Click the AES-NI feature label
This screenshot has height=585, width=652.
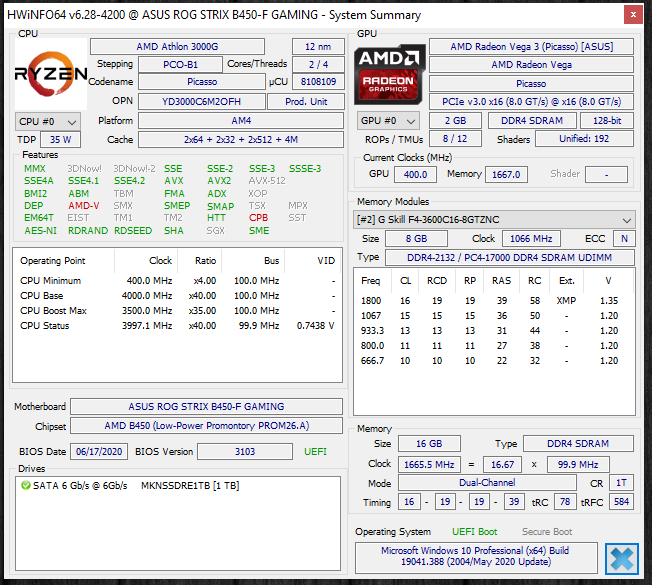pos(40,230)
